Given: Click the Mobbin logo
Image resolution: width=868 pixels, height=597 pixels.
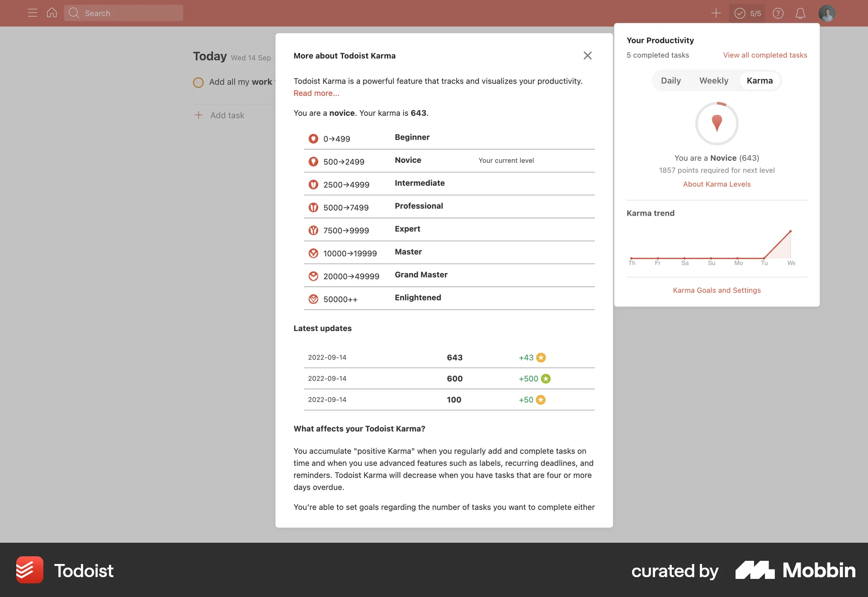Looking at the screenshot, I should (796, 570).
